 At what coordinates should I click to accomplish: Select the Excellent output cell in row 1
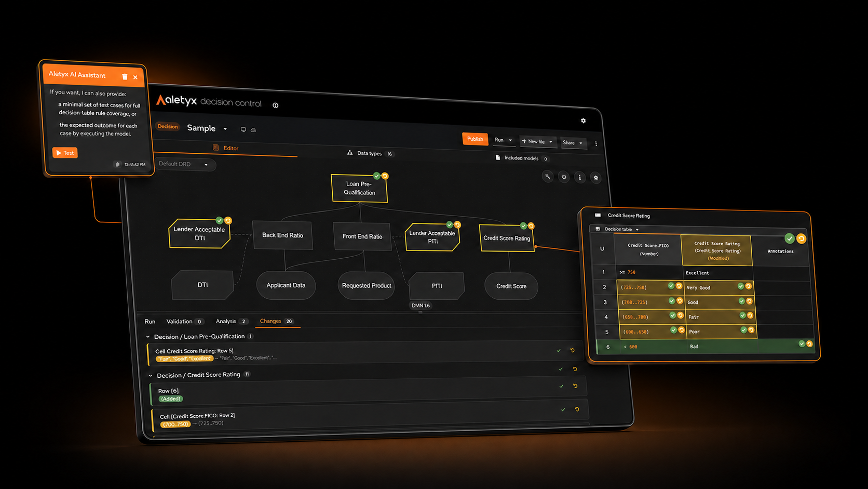point(717,273)
